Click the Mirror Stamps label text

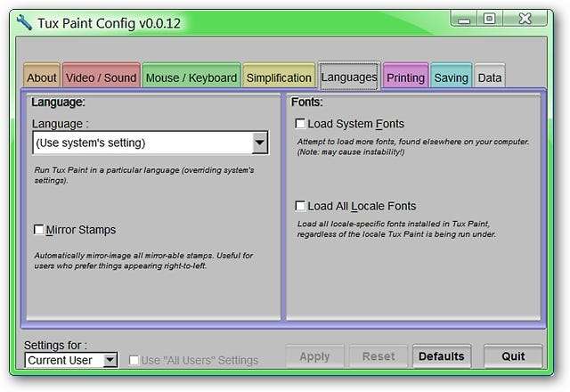[81, 230]
